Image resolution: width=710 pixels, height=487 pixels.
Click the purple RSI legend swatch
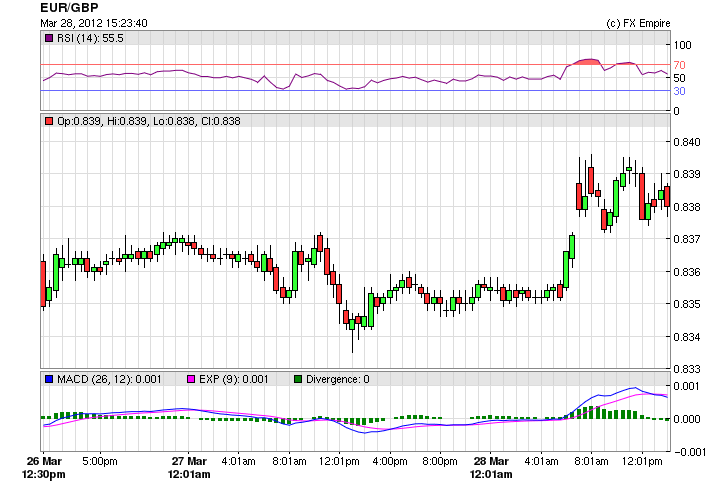[x=49, y=38]
